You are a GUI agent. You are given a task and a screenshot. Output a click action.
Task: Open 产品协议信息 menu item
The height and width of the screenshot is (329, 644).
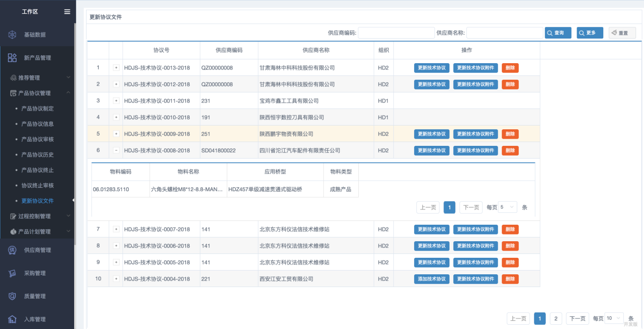tap(37, 124)
